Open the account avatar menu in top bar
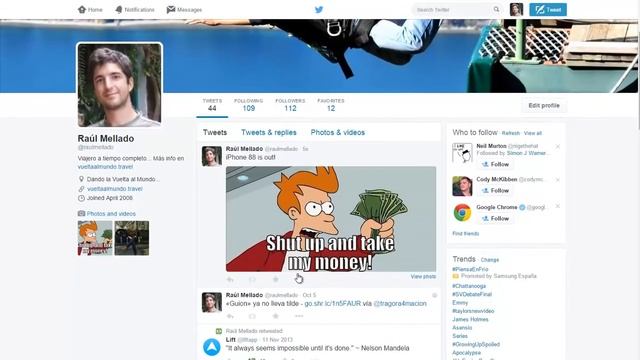 (x=516, y=9)
